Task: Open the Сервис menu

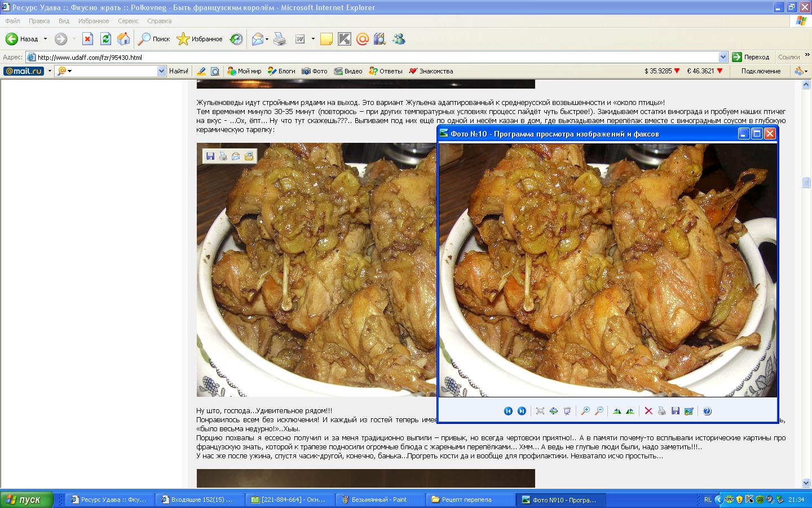Action: point(128,21)
